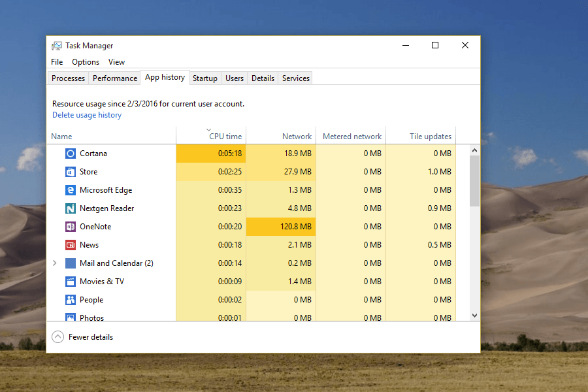588x392 pixels.
Task: Click the Fewer details label
Action: click(x=91, y=337)
